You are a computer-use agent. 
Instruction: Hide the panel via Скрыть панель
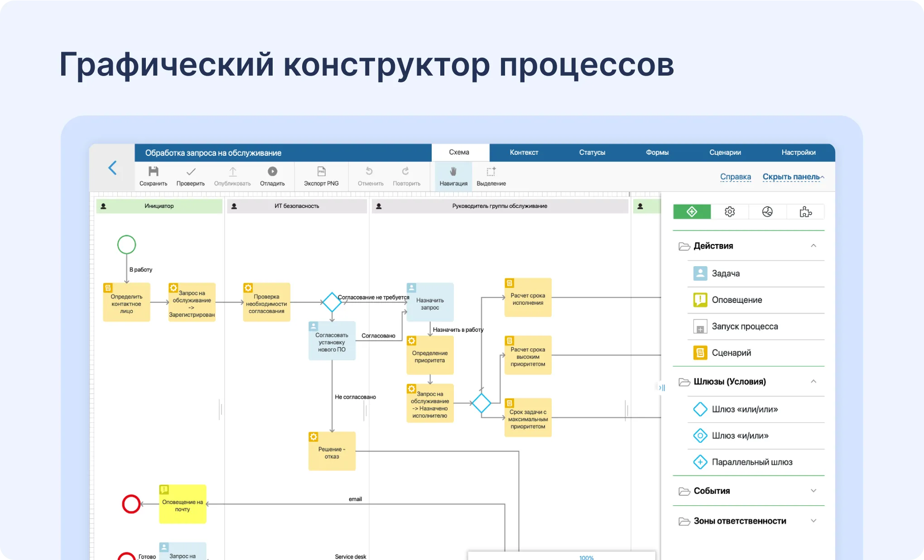[790, 177]
